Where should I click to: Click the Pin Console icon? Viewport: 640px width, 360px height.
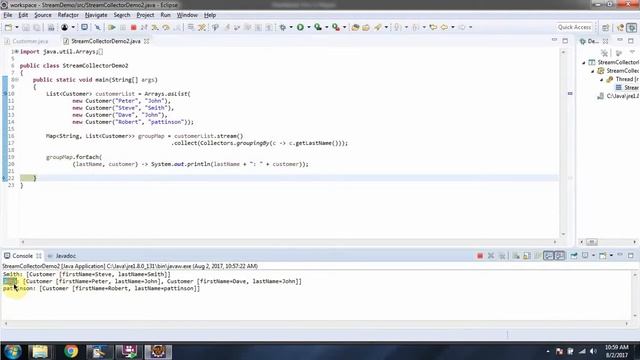574,256
